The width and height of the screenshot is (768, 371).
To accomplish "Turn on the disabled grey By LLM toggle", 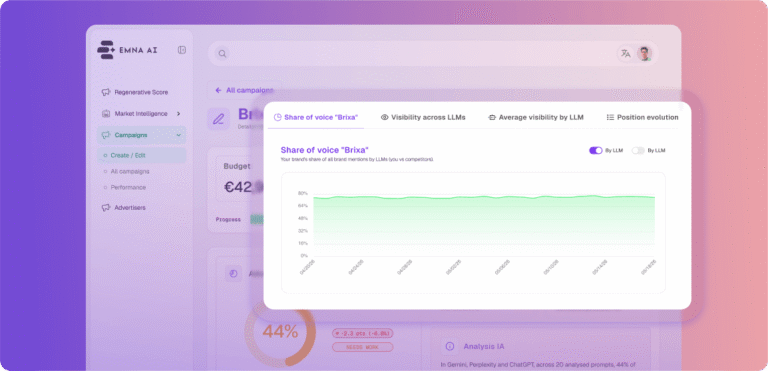I will click(638, 150).
